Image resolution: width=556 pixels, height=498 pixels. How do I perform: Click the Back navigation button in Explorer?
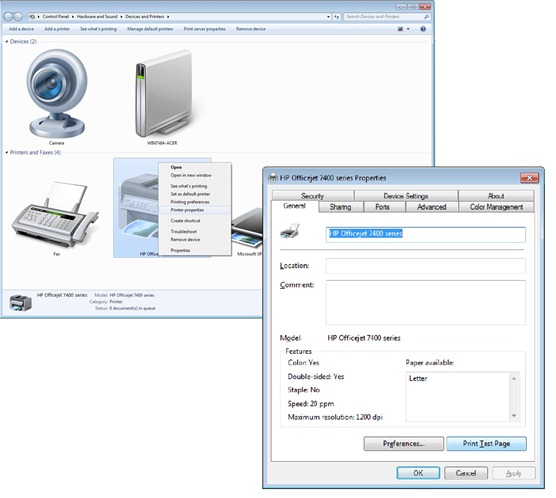pos(8,17)
